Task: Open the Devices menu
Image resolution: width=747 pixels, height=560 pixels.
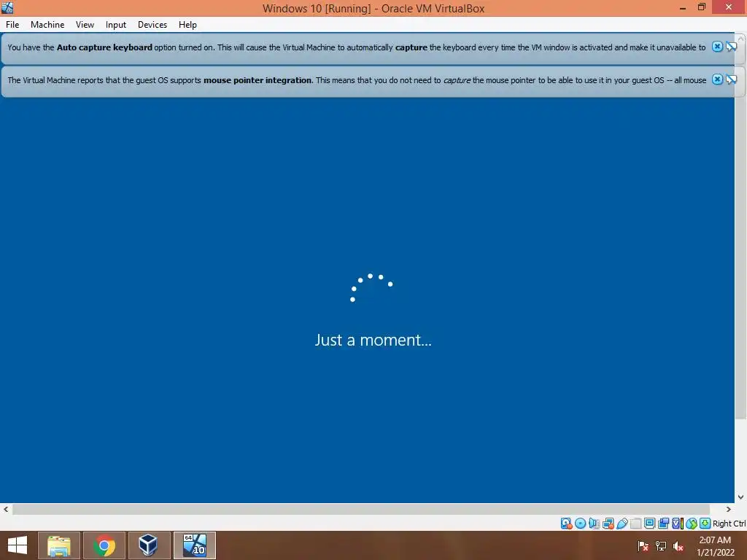Action: [x=152, y=25]
